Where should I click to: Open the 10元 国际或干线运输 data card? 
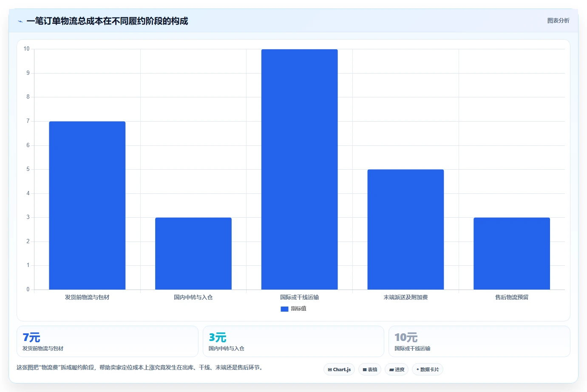click(479, 341)
